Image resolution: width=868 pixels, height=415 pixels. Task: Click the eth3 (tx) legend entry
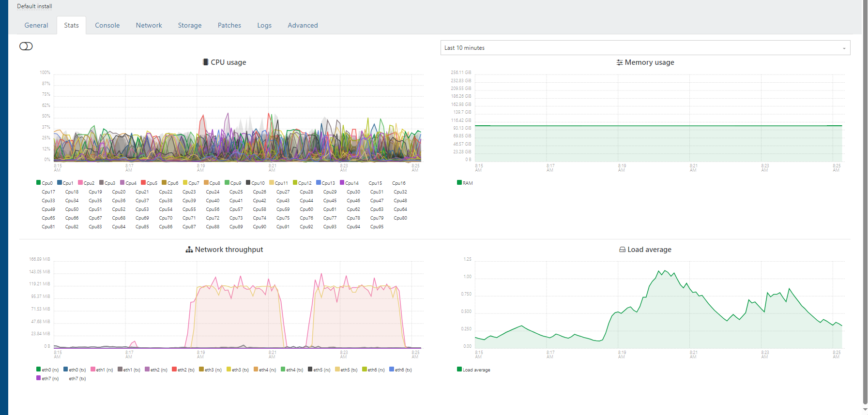(238, 370)
